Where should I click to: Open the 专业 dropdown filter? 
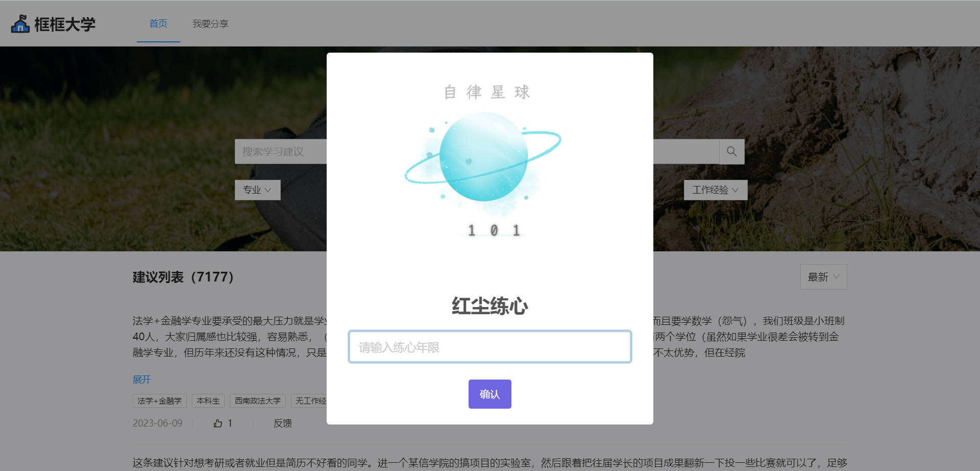[257, 190]
